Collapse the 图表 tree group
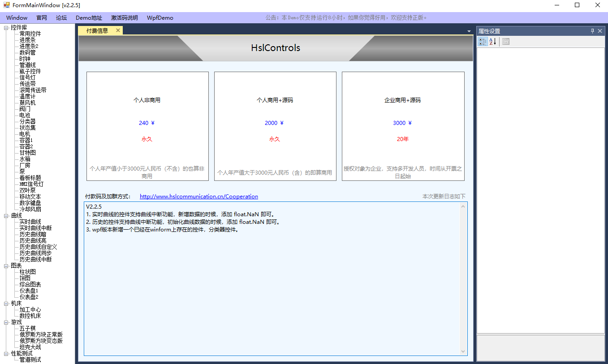Image resolution: width=608 pixels, height=364 pixels. [6, 266]
